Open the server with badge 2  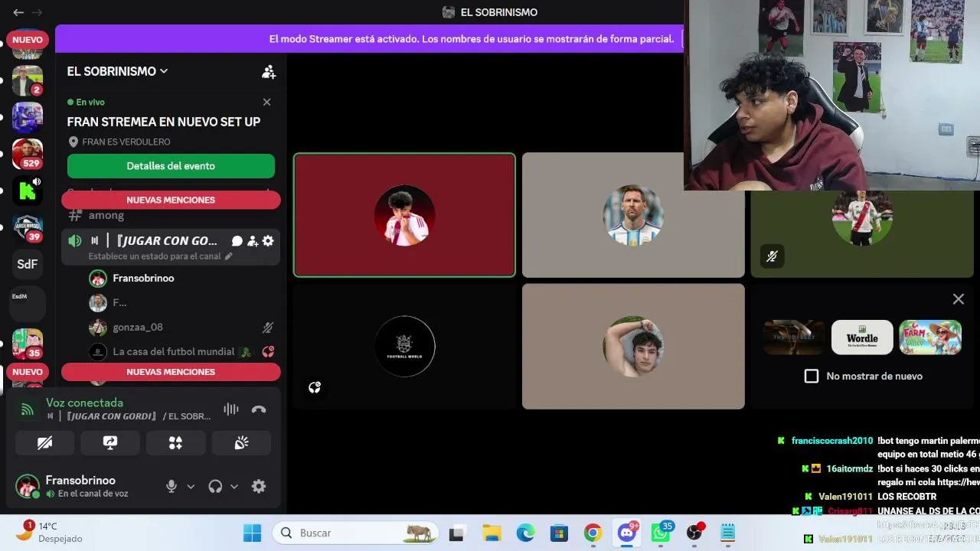[28, 80]
